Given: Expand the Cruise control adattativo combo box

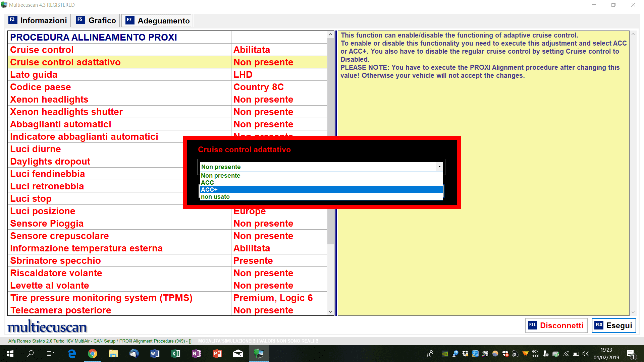Looking at the screenshot, I should (x=439, y=167).
